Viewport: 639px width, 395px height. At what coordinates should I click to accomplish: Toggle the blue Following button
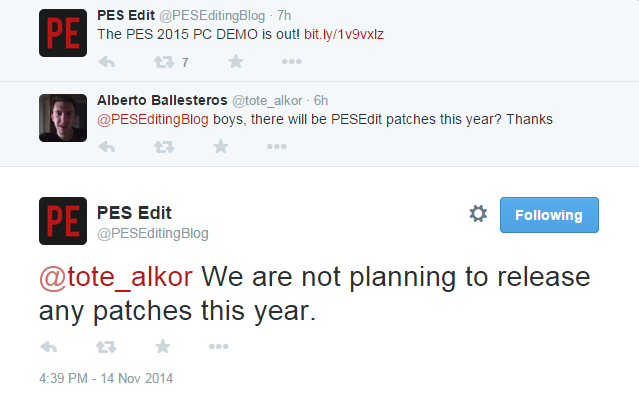pyautogui.click(x=549, y=215)
